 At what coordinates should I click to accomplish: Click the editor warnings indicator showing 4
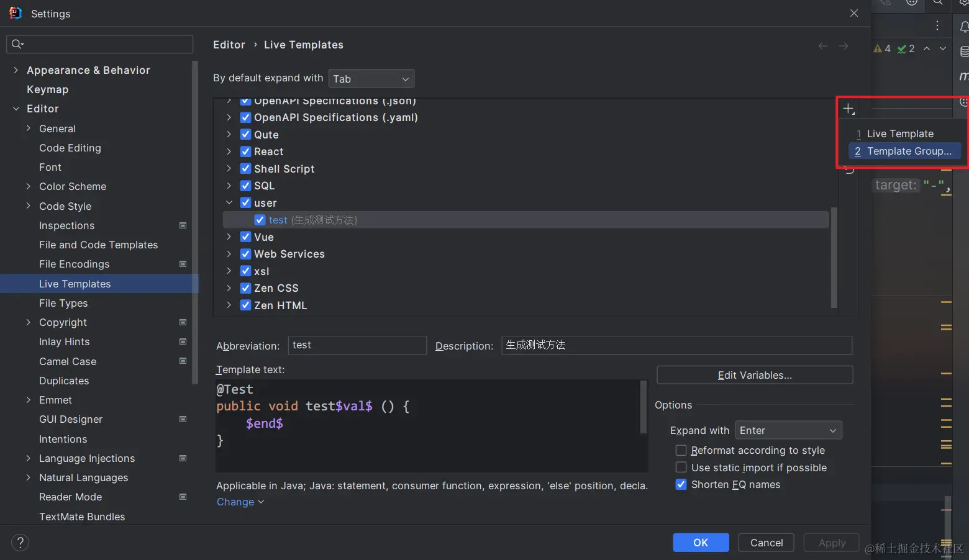pyautogui.click(x=882, y=48)
